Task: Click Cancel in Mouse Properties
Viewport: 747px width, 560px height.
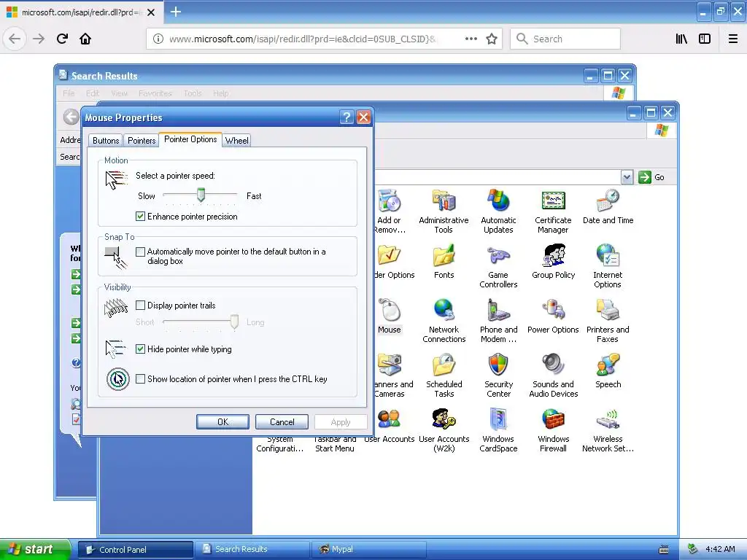Action: tap(282, 422)
